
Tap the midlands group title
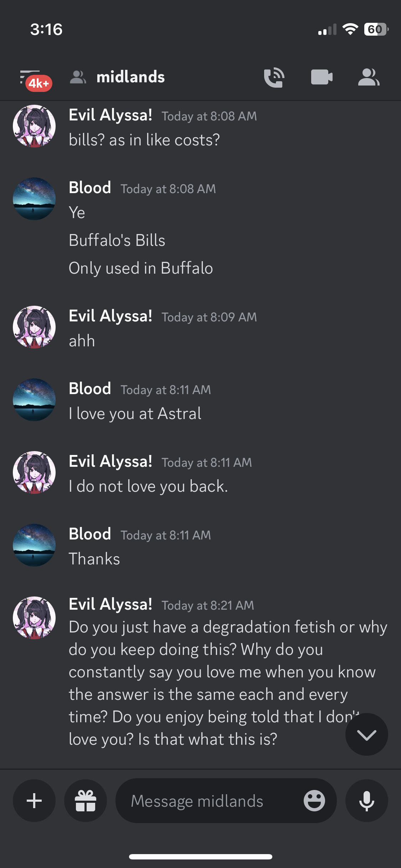pyautogui.click(x=130, y=77)
